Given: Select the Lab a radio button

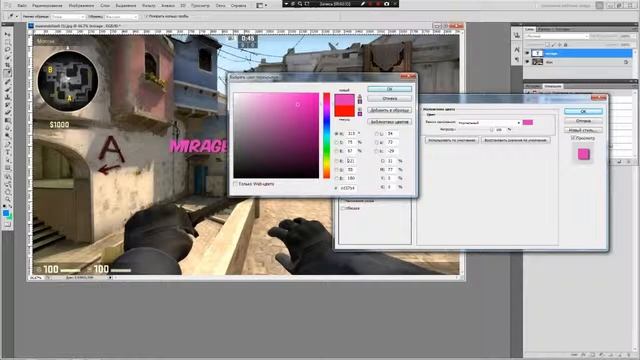Looking at the screenshot, I should [x=376, y=142].
